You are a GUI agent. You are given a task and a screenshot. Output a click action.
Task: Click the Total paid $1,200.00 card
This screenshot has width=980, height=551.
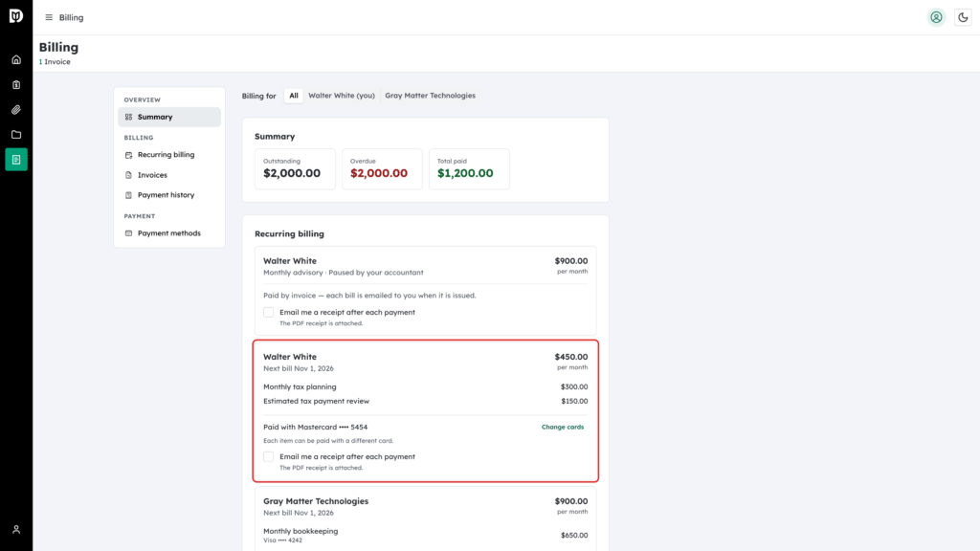coord(469,168)
